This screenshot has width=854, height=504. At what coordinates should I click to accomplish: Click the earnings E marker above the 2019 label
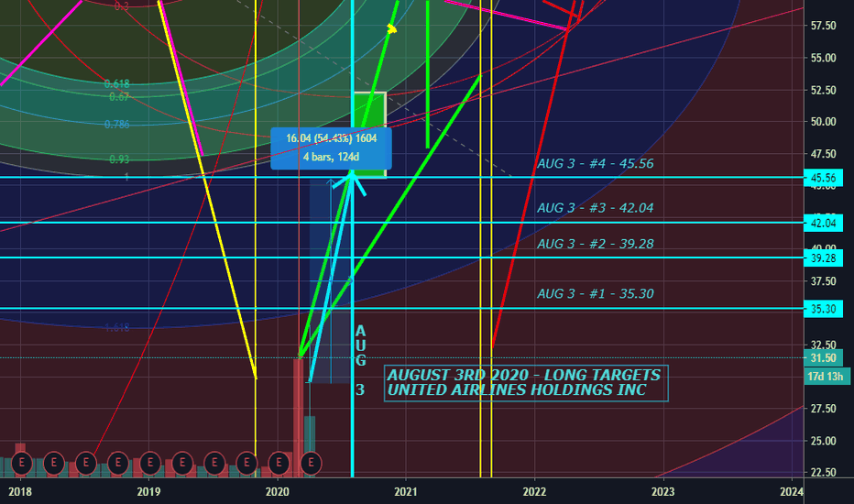tap(149, 463)
